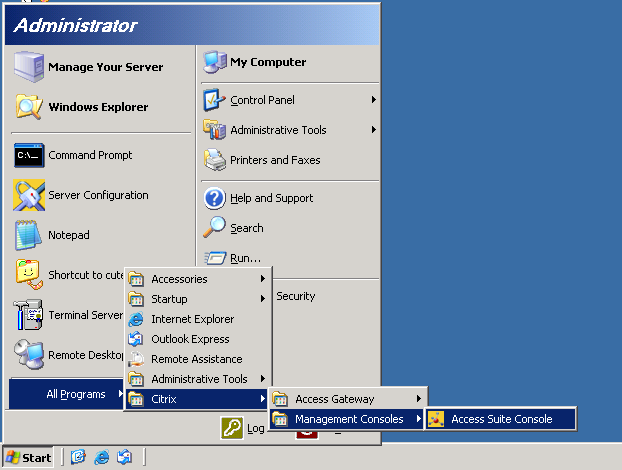Click the Startup label in programs list
This screenshot has width=622, height=470.
169,299
